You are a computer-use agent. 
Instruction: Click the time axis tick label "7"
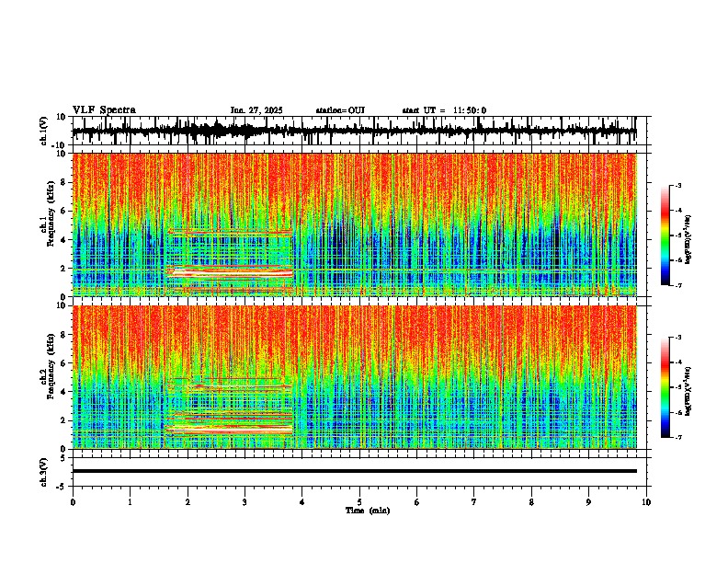pos(474,502)
